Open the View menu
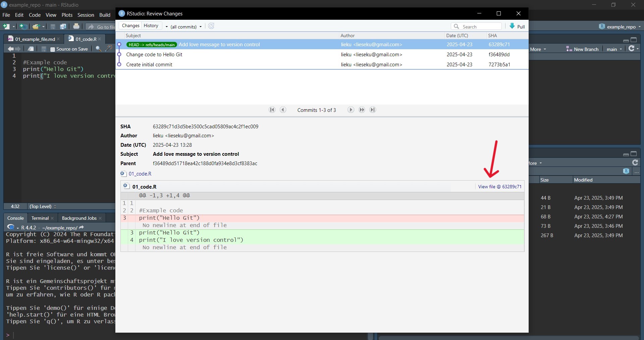 [51, 15]
